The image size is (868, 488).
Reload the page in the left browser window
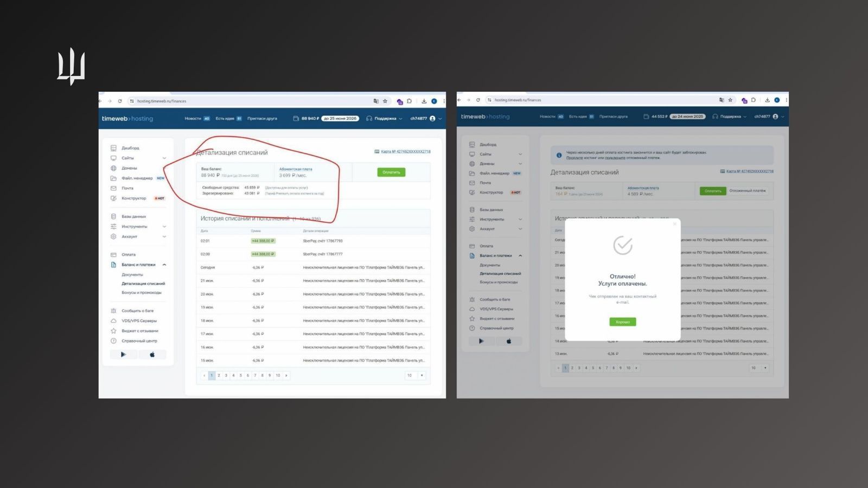coord(120,101)
